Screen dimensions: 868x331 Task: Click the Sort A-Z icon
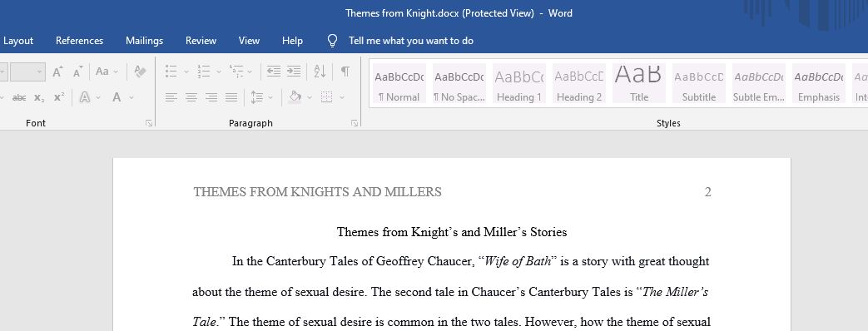(320, 72)
